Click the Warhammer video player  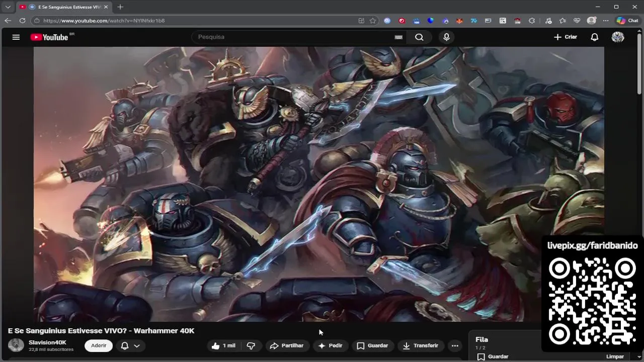coord(318,184)
